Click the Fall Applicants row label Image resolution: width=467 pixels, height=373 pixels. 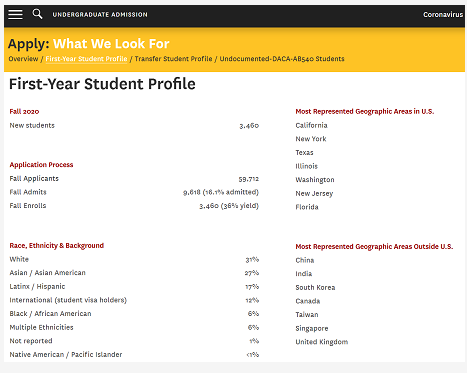click(34, 179)
